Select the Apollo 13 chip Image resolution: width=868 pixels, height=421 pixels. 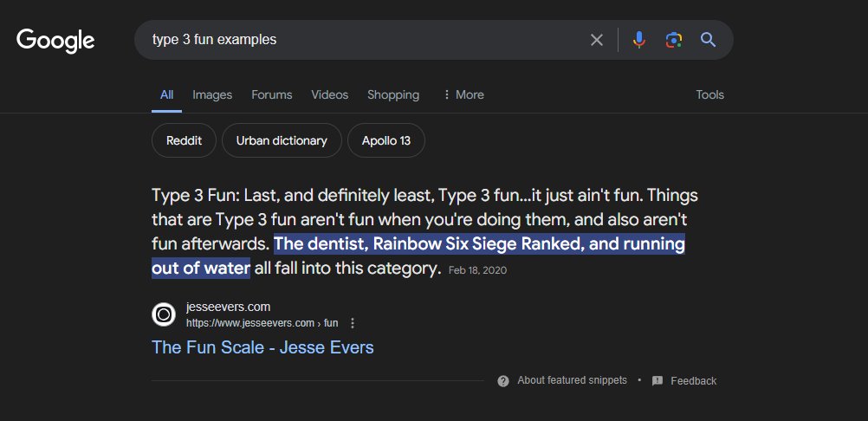(386, 140)
